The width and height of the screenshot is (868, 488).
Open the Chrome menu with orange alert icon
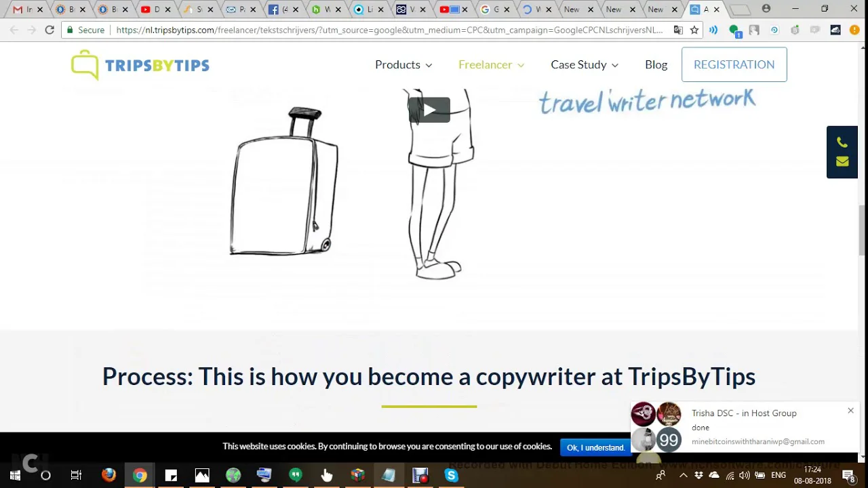(x=854, y=30)
